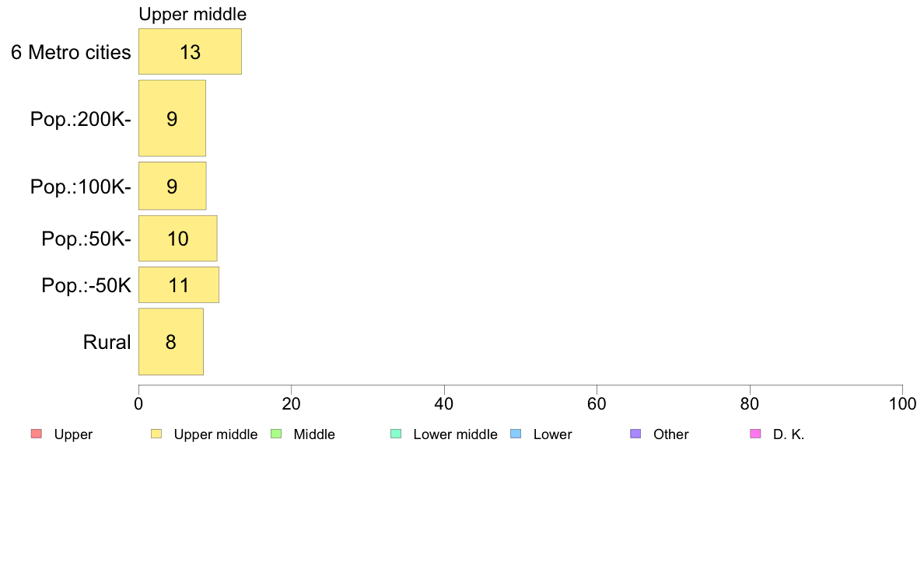Screen dimensions: 924x572
Task: Click the Lower blue legend swatch
Action: pos(516,434)
